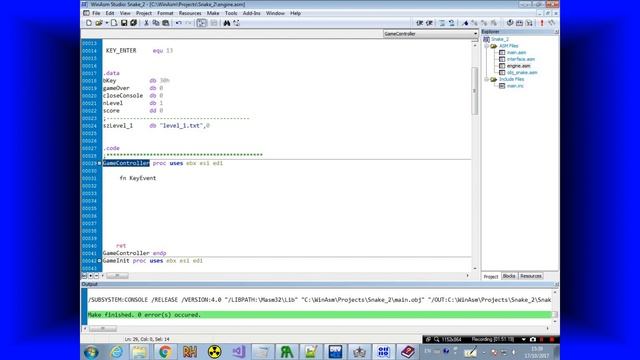Open the Help menu

296,13
